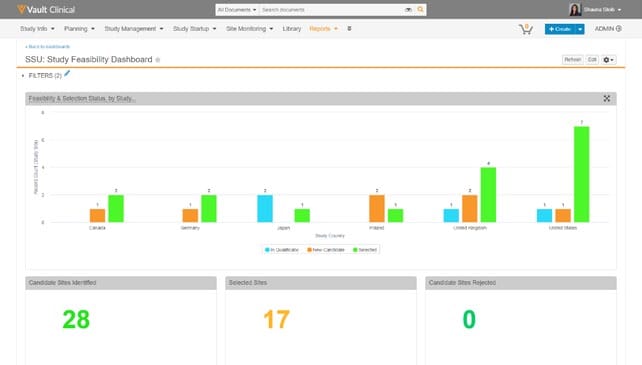This screenshot has height=365, width=642.
Task: Open the Site Monitoring menu
Action: (x=249, y=29)
